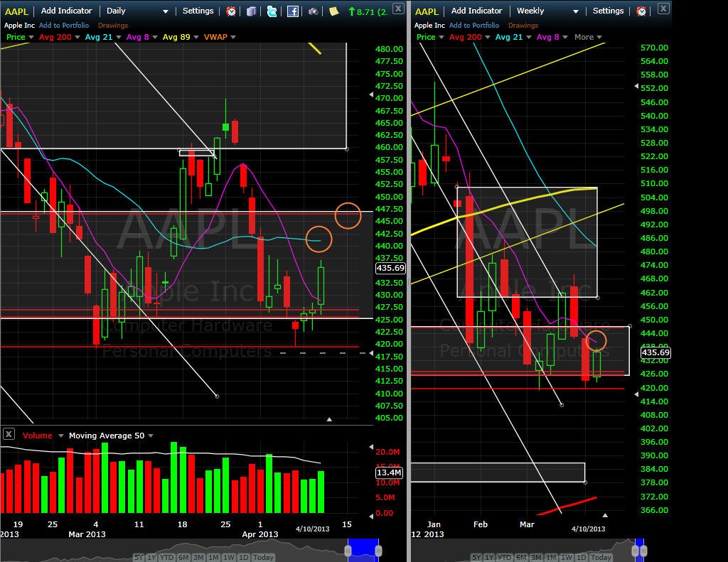Select 3M range in Daily chart

[x=198, y=557]
